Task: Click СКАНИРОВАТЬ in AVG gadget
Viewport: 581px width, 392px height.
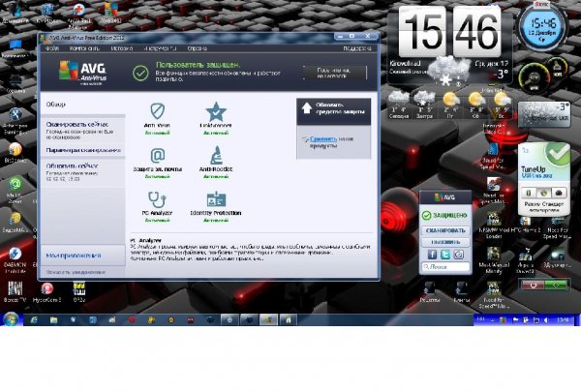Action: click(445, 230)
